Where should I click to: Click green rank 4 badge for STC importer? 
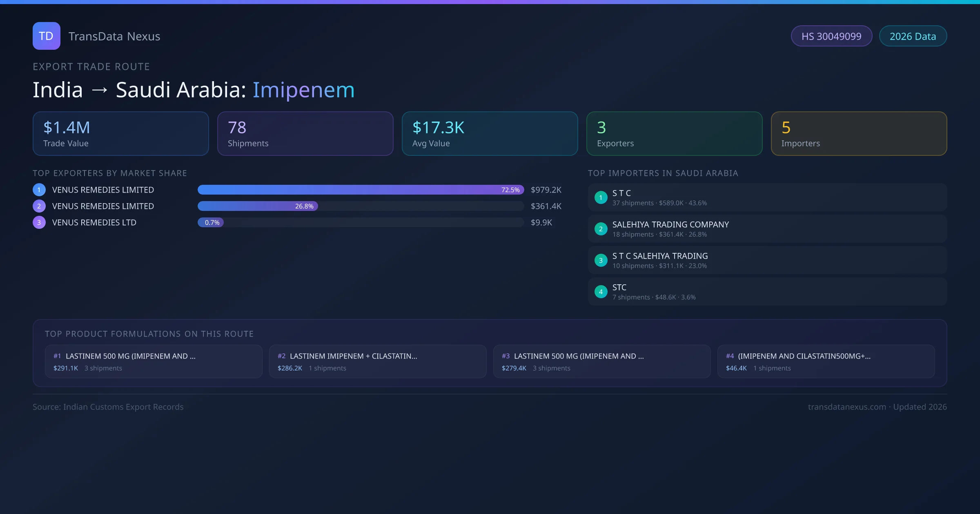tap(601, 292)
